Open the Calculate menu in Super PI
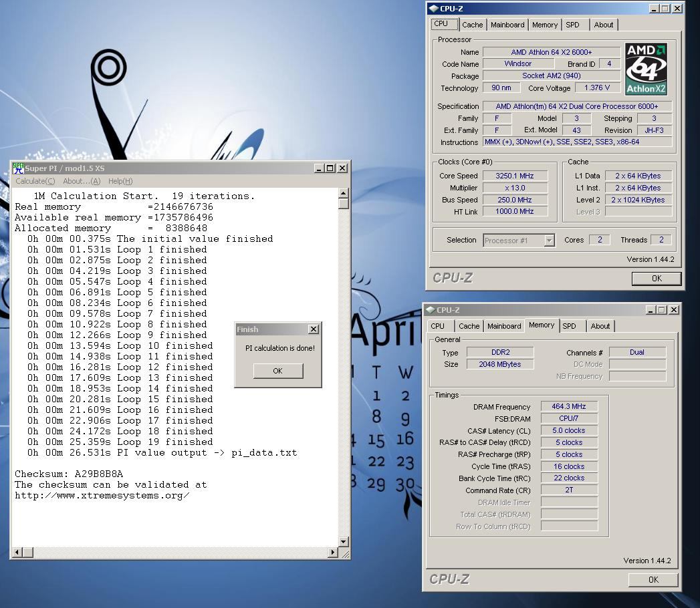Viewport: 700px width, 608px height. [x=35, y=181]
